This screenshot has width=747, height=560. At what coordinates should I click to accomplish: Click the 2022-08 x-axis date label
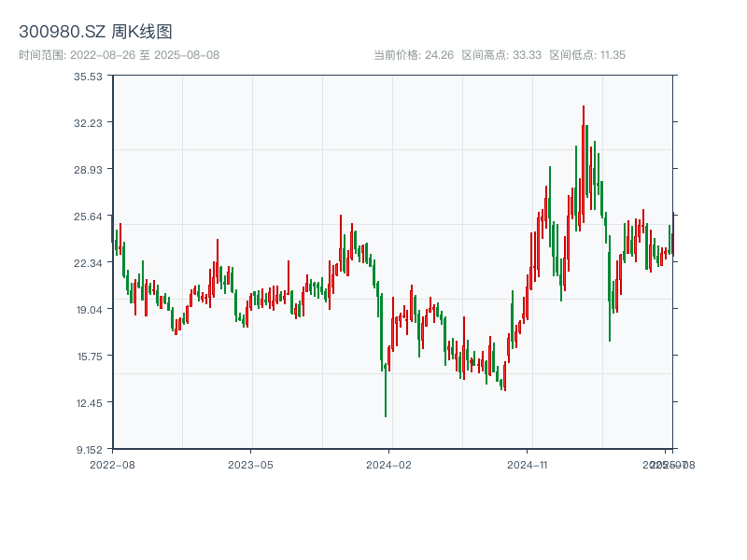point(112,464)
